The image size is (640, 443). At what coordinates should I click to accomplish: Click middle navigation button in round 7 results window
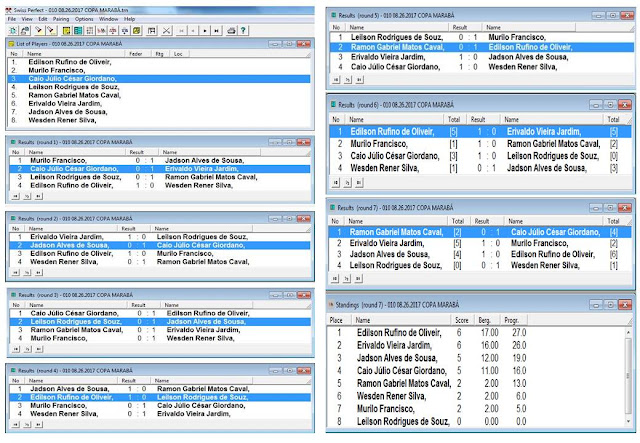click(347, 278)
